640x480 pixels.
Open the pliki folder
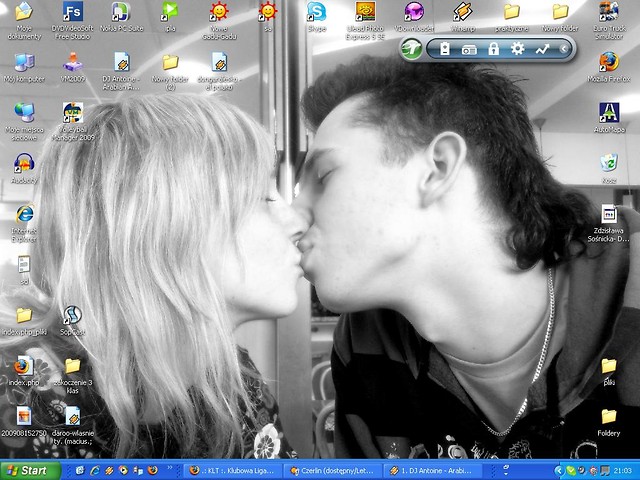pos(609,371)
